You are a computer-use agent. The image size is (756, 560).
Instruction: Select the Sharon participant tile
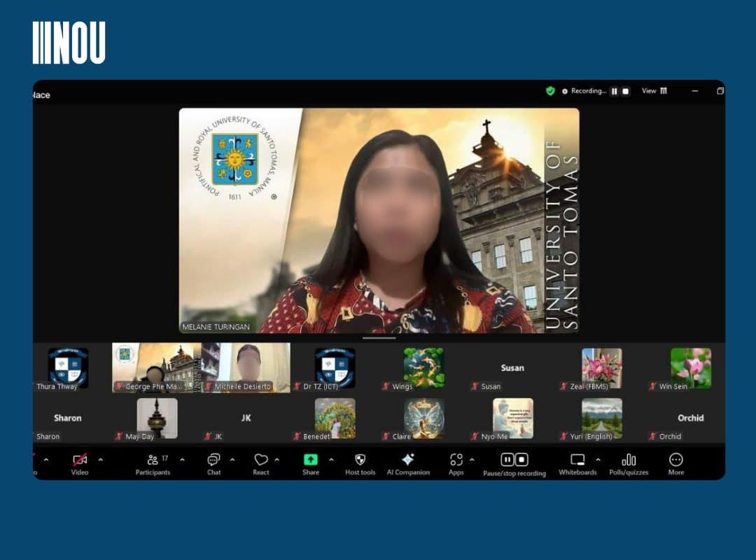(x=68, y=418)
